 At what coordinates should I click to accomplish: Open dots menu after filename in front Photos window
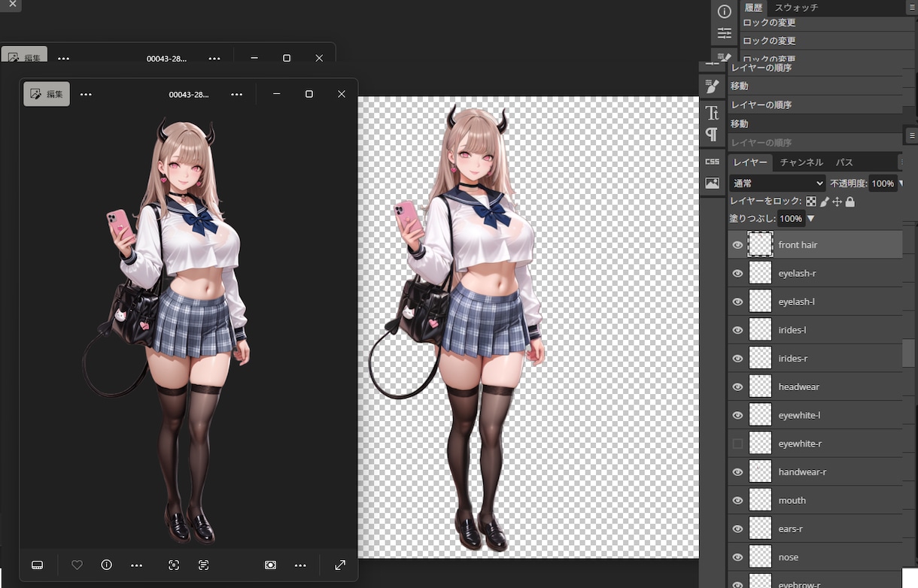237,94
